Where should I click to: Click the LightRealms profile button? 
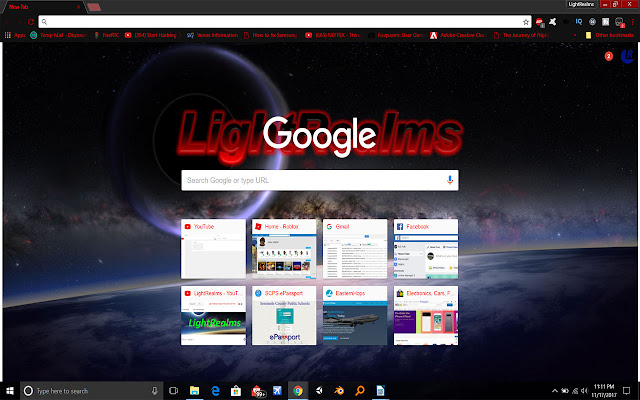tap(581, 4)
